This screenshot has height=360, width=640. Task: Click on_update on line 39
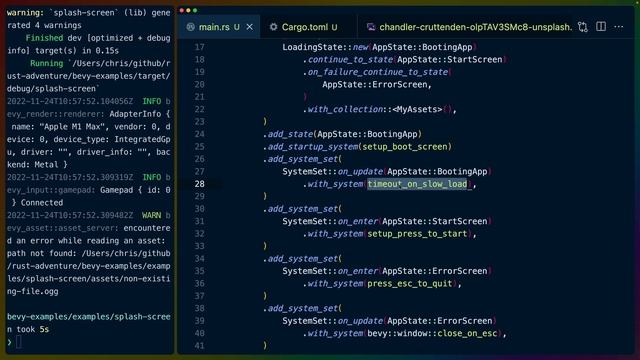coord(360,321)
